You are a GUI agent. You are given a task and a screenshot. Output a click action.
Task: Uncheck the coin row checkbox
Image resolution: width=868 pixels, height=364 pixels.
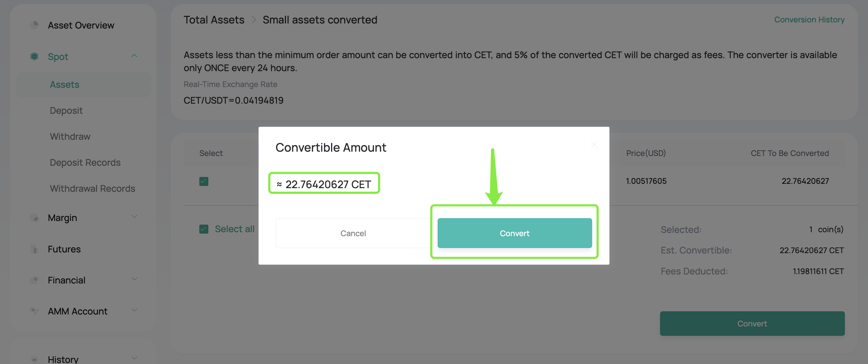[x=204, y=181]
